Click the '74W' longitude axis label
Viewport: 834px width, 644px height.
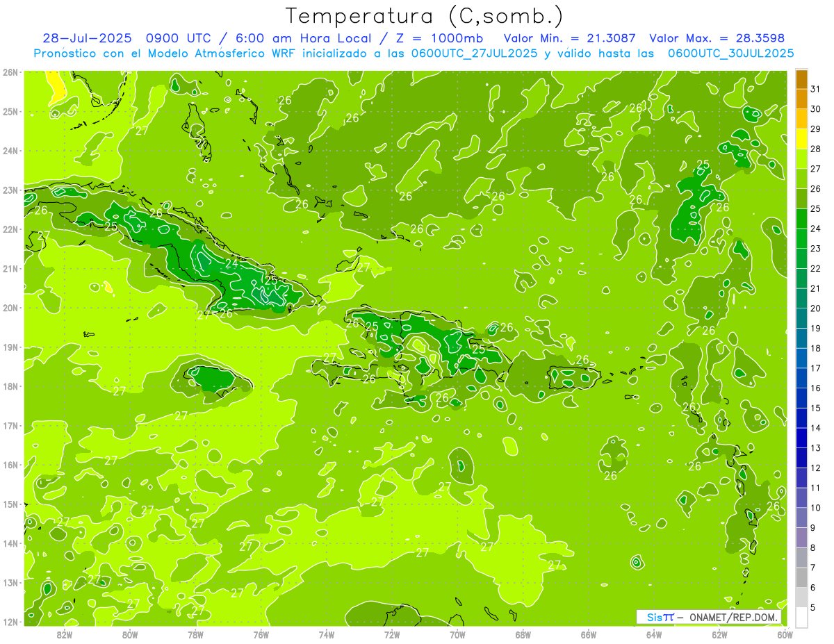[x=327, y=634]
